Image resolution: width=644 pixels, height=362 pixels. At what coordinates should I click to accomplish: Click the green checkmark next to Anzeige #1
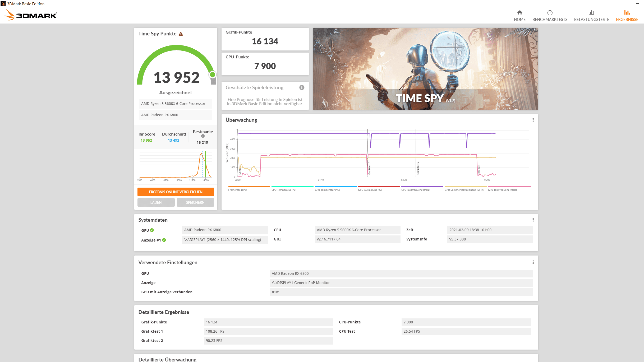coord(164,240)
